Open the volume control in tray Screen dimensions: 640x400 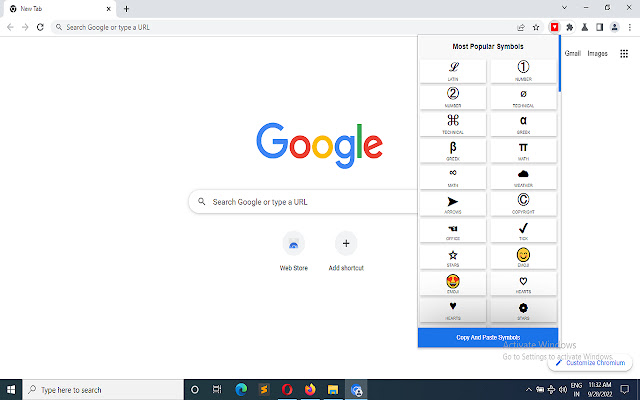[x=563, y=389]
